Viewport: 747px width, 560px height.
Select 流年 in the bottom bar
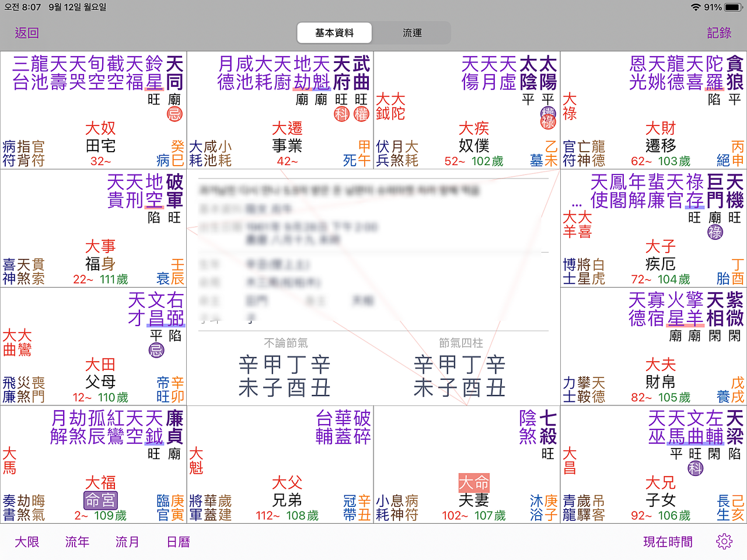tap(77, 542)
